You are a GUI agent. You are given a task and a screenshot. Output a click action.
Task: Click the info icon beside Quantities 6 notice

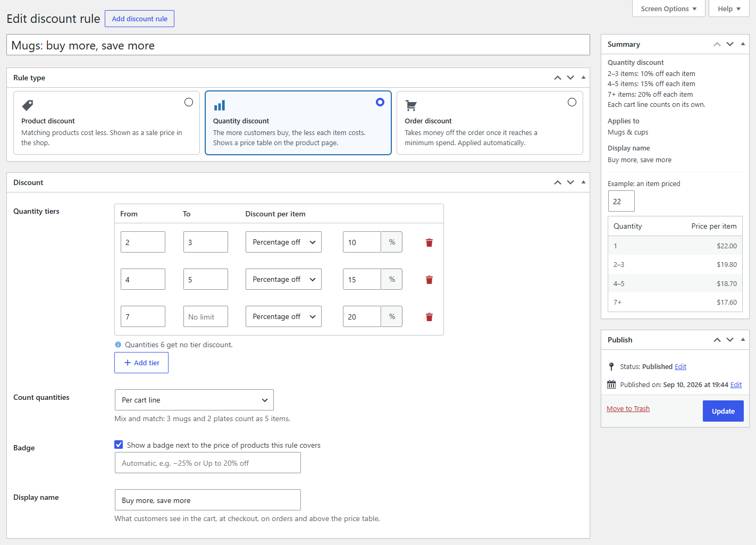(118, 345)
